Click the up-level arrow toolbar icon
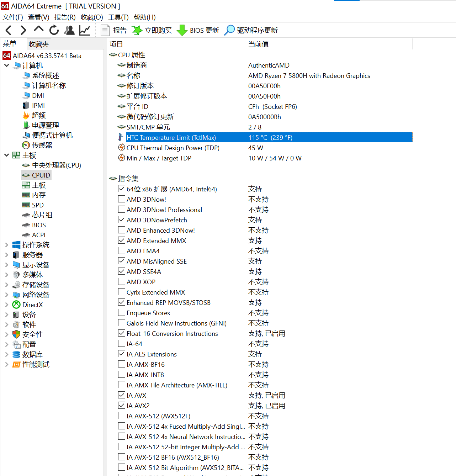The height and width of the screenshot is (476, 456). (39, 29)
